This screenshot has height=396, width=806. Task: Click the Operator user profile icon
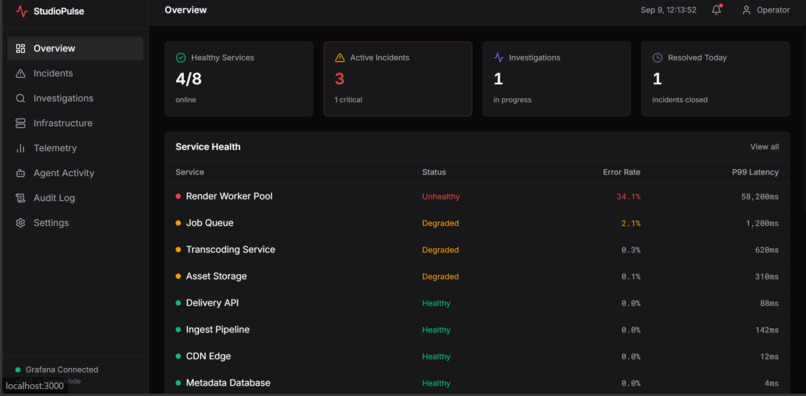[x=746, y=10]
